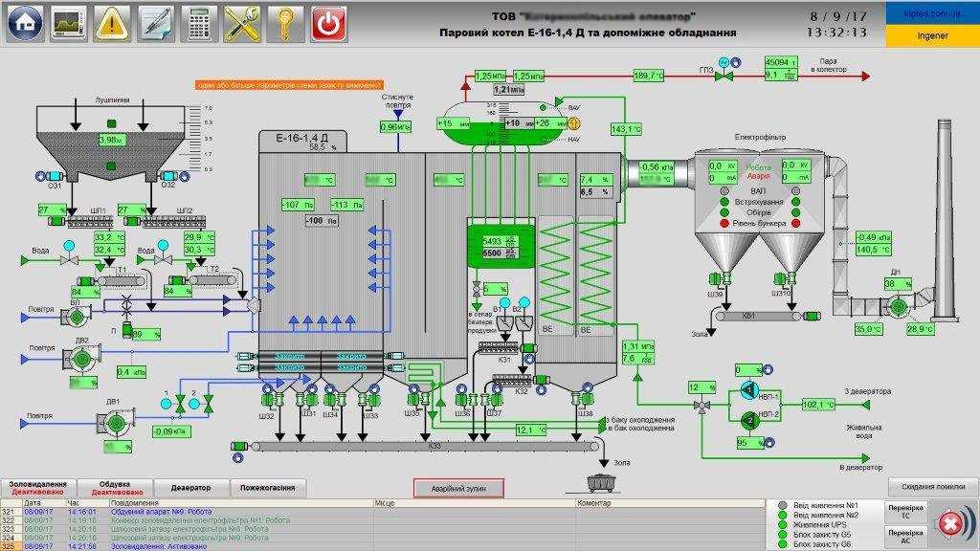This screenshot has width=980, height=551.
Task: Click the Скидання помилки button
Action: 932,487
